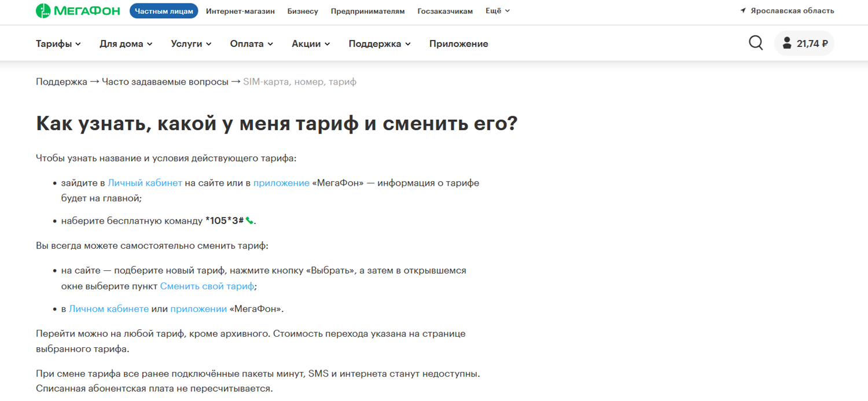868x401 pixels.
Task: Change the region Ярославская область
Action: pos(792,11)
